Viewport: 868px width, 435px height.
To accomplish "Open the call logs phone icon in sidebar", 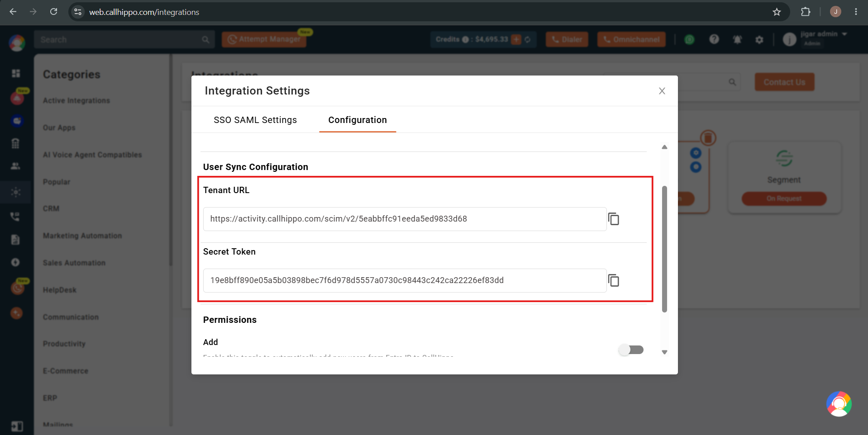I will pyautogui.click(x=15, y=217).
